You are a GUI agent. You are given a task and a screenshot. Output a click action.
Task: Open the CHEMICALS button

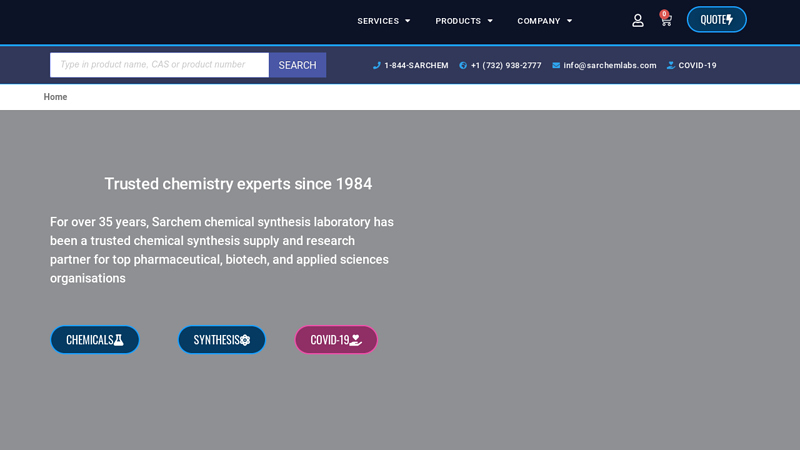tap(95, 340)
